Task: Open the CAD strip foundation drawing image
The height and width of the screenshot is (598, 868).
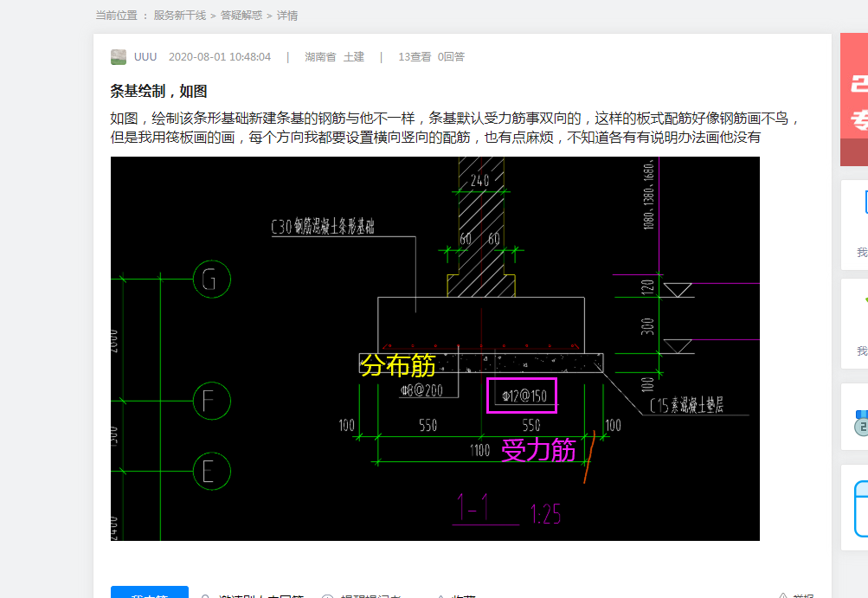Action: tap(435, 349)
